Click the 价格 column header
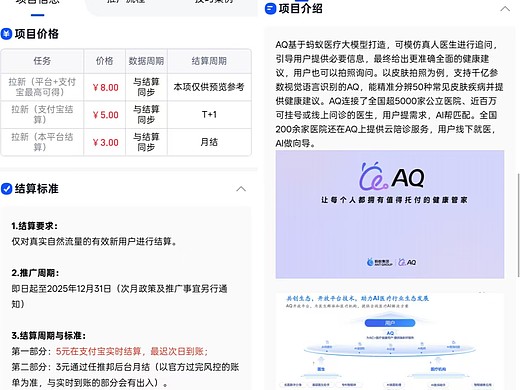Image resolution: width=520 pixels, height=390 pixels. 105,61
